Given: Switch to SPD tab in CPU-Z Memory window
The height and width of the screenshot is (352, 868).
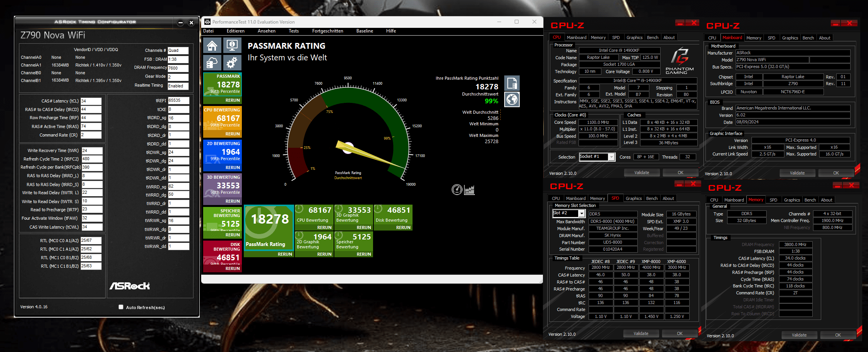Looking at the screenshot, I should (x=773, y=200).
